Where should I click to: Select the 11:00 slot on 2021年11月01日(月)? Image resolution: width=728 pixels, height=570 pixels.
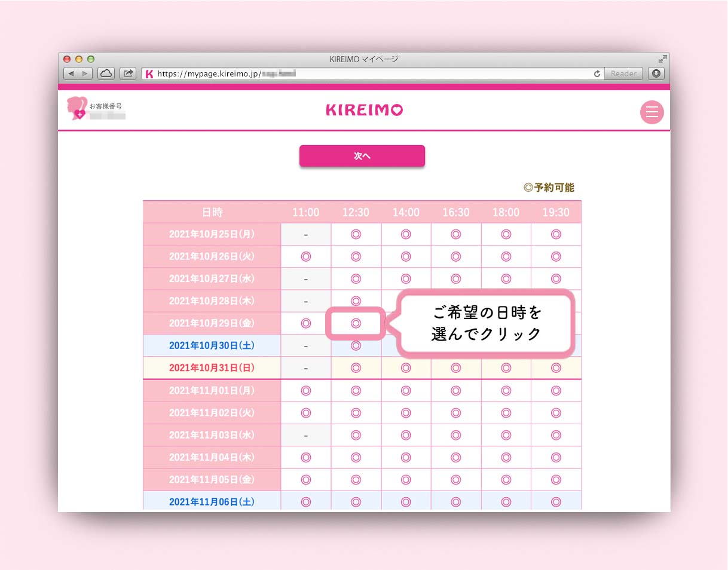click(x=306, y=391)
